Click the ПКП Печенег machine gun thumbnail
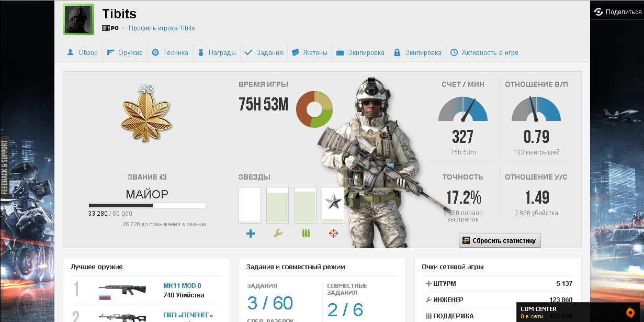This screenshot has height=322, width=644. click(122, 317)
